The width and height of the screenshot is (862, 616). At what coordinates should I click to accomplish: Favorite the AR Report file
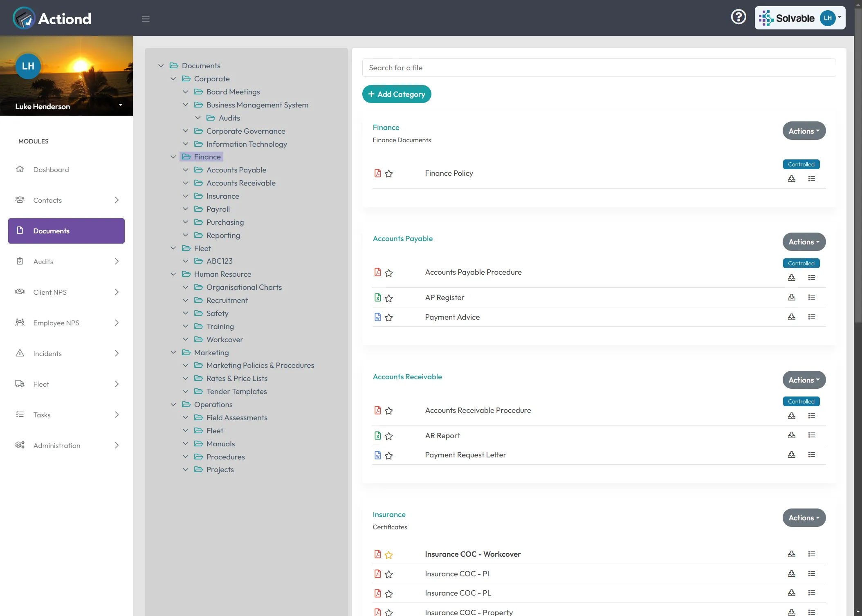tap(389, 436)
